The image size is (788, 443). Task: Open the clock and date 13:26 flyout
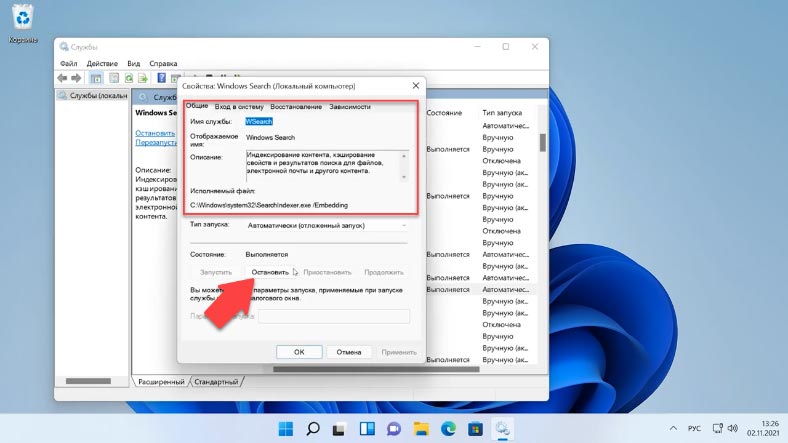pyautogui.click(x=763, y=428)
